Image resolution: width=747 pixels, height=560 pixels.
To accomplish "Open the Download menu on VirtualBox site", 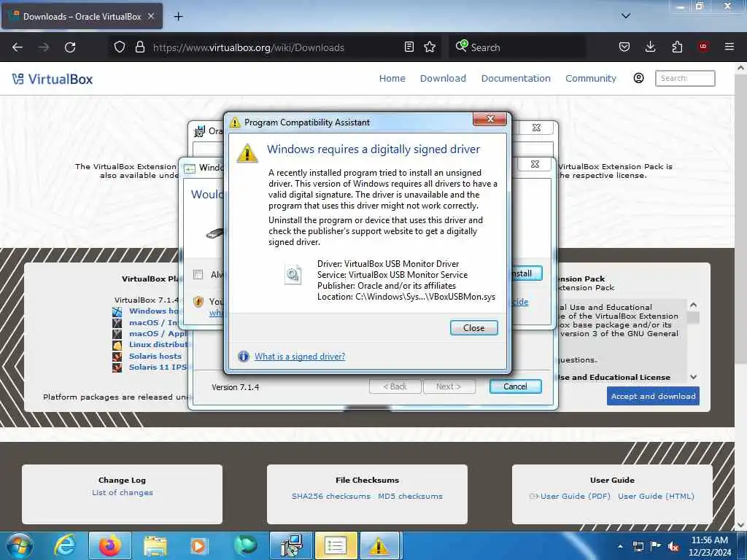I will [x=443, y=79].
